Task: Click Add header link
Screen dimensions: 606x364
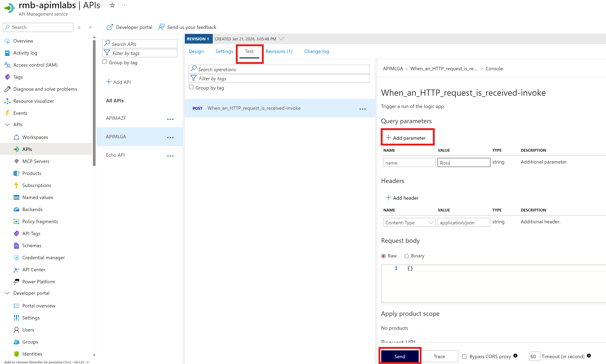Action: pyautogui.click(x=402, y=198)
